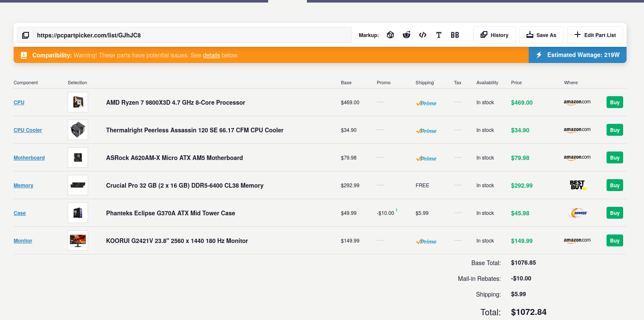Click the Estimated Wattage: 219W label
This screenshot has width=644, height=320.
click(x=583, y=55)
